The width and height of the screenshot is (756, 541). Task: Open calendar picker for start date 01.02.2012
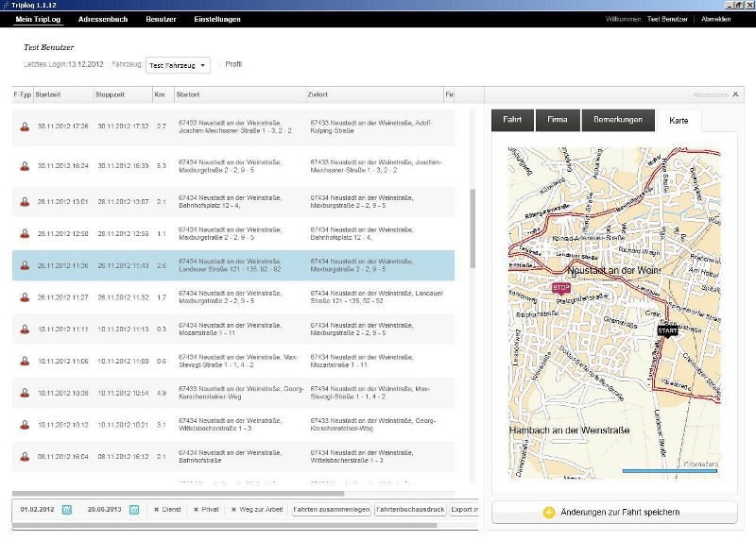tap(67, 509)
